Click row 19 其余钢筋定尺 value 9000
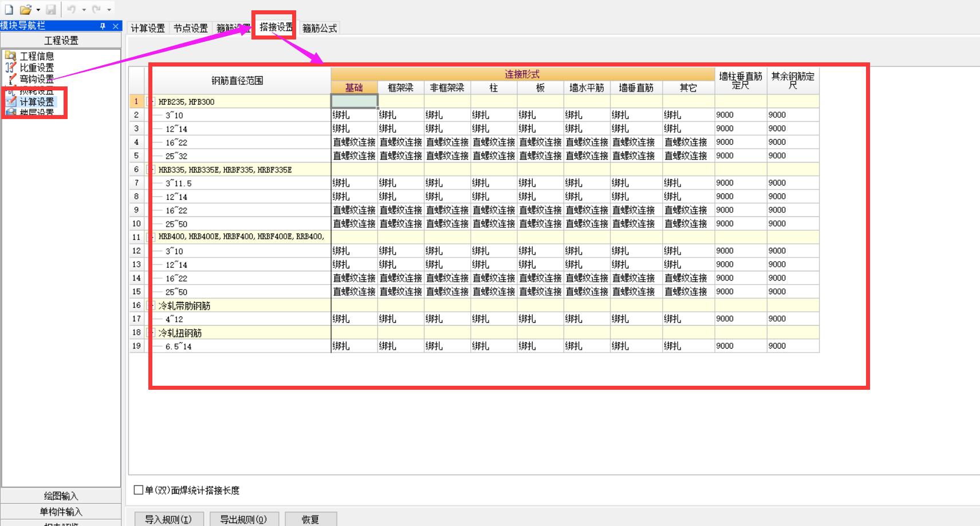The height and width of the screenshot is (526, 980). click(793, 346)
